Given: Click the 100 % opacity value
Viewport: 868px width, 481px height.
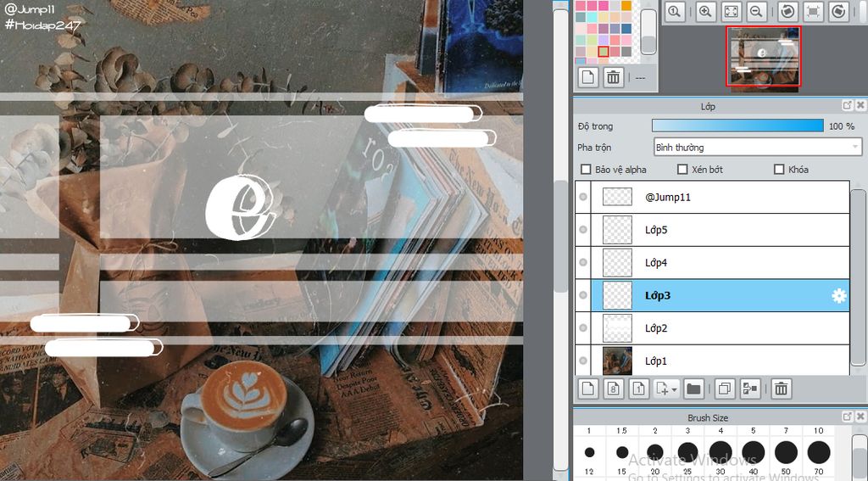Looking at the screenshot, I should click(x=842, y=126).
